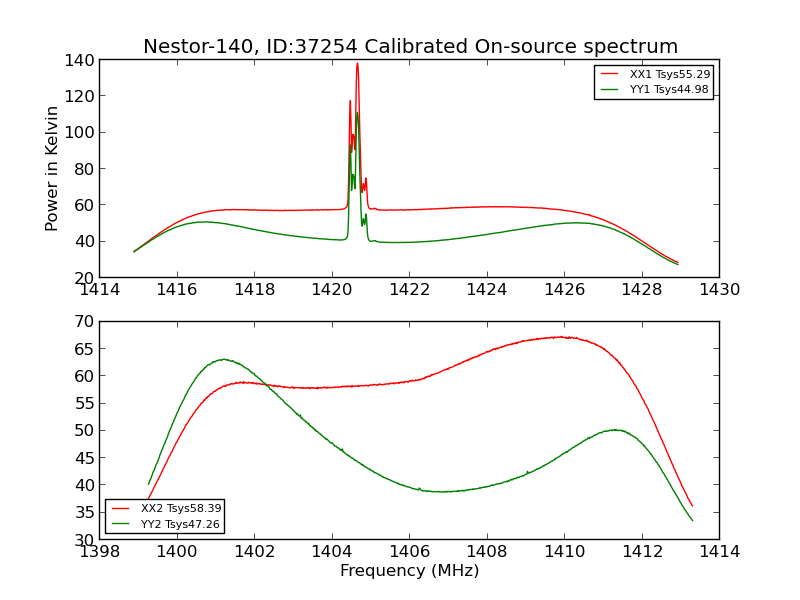Click the 140 tick on upper y-axis
The height and width of the screenshot is (600, 800).
[x=80, y=60]
